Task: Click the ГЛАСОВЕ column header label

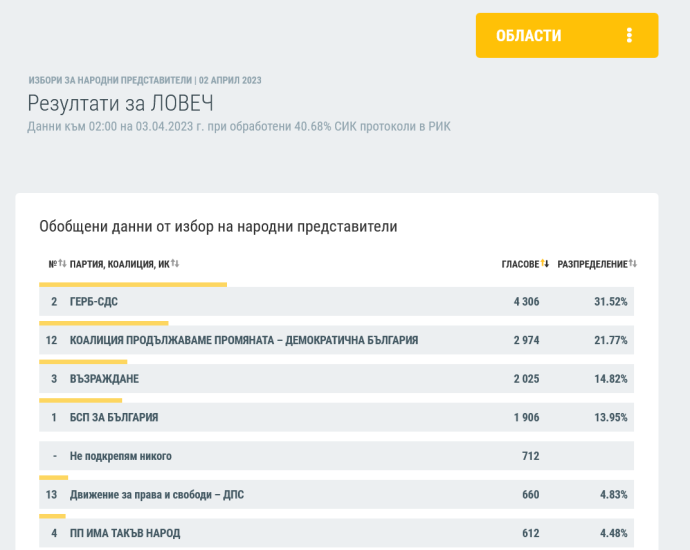Action: (520, 264)
